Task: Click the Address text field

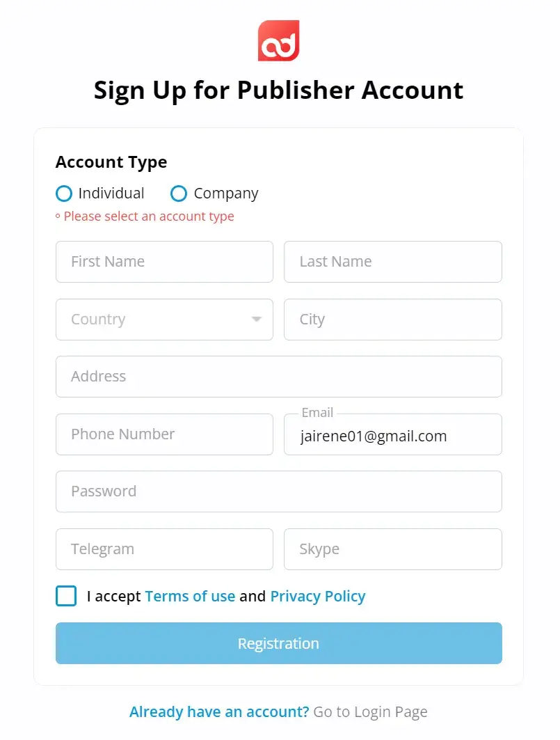Action: click(x=278, y=377)
